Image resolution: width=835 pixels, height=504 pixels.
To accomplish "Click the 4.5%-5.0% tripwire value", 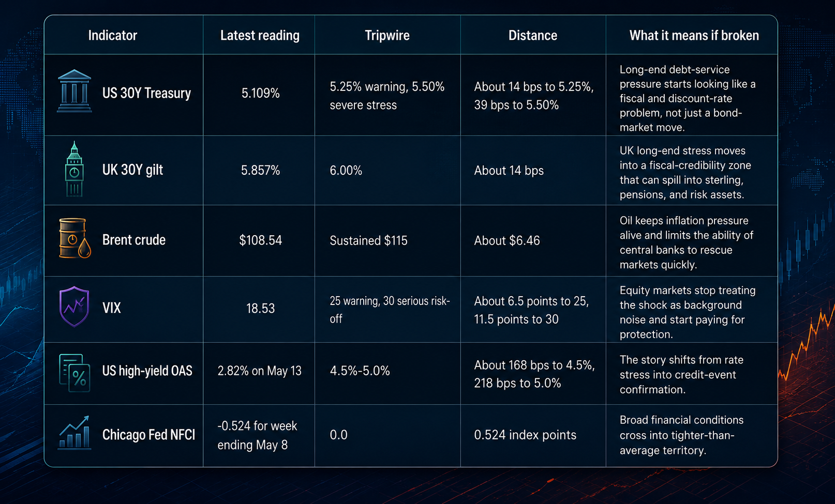I will (x=360, y=371).
